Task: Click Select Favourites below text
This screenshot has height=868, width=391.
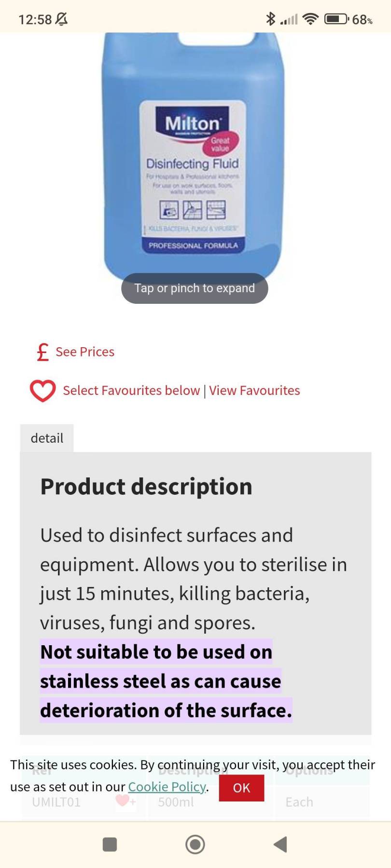Action: pyautogui.click(x=131, y=391)
